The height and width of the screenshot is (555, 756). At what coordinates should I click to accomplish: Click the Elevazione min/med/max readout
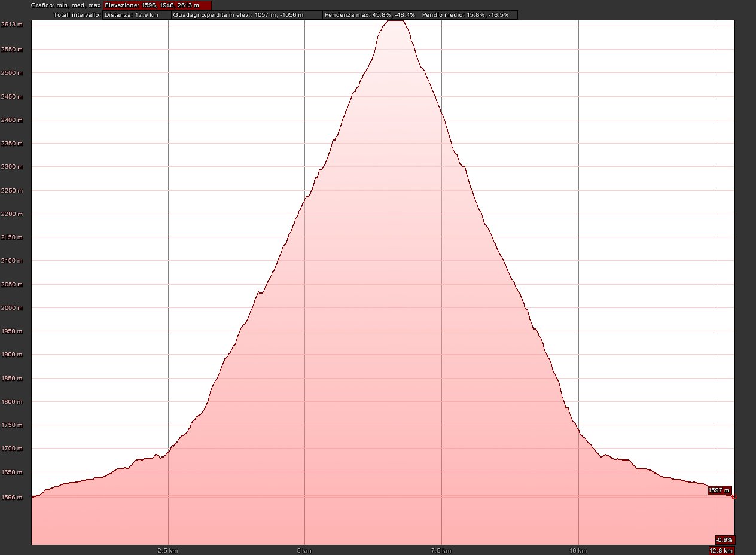pyautogui.click(x=157, y=5)
